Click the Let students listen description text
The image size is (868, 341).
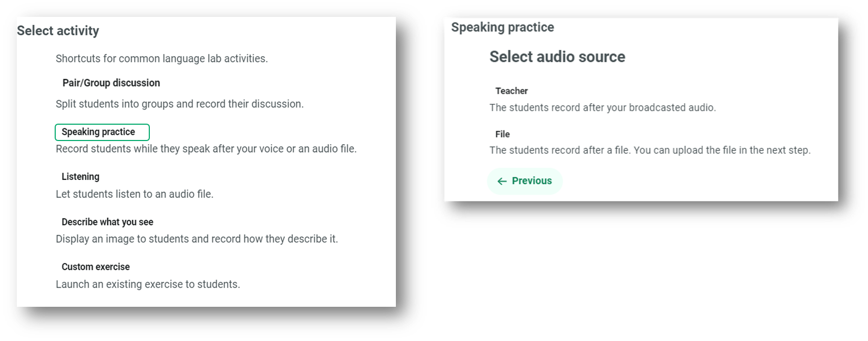click(134, 194)
